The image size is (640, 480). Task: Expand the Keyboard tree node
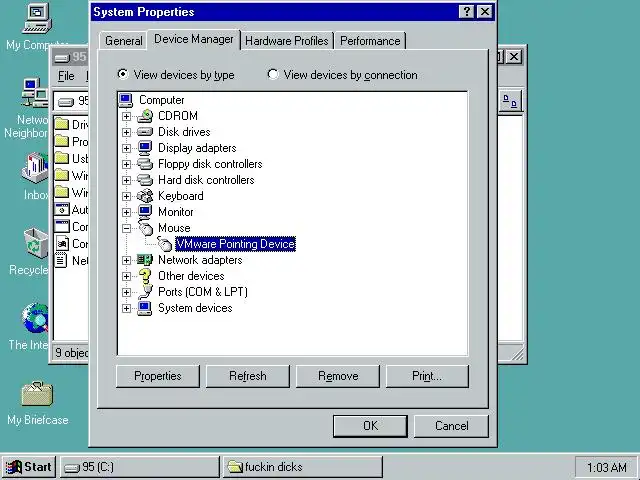pyautogui.click(x=127, y=196)
